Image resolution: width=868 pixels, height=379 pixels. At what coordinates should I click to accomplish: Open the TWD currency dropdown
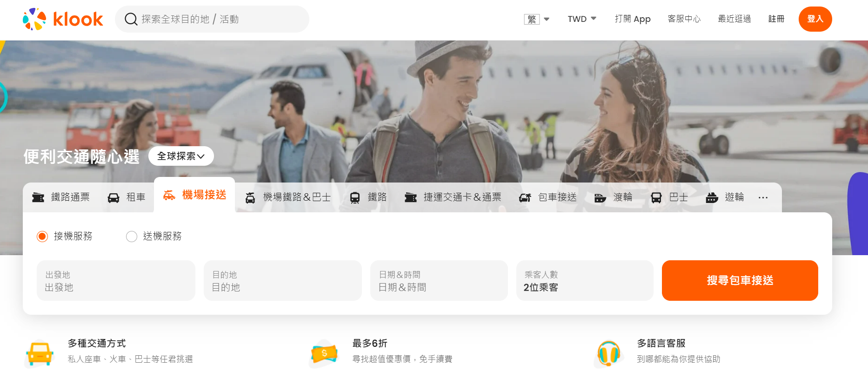tap(582, 19)
